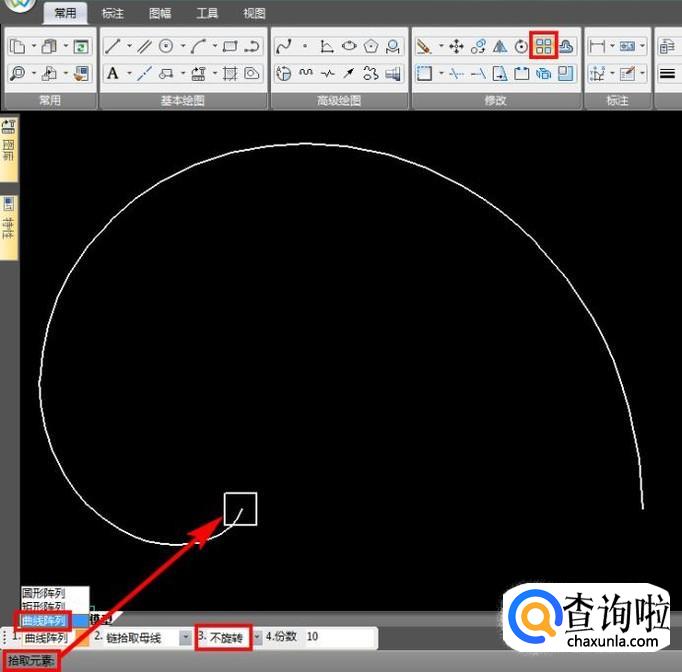682x672 pixels.
Task: Choose 曲线阵列 from the array type list
Action: 44,621
